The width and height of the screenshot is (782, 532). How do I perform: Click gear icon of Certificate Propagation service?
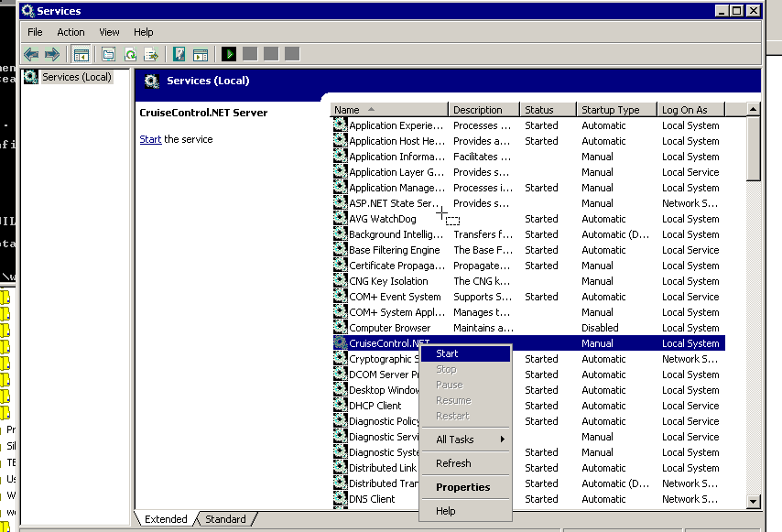click(x=340, y=266)
